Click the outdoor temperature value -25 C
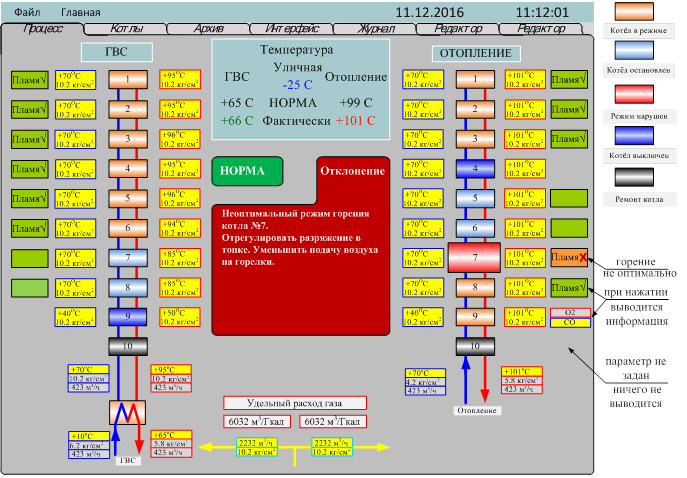Image resolution: width=687 pixels, height=478 pixels. 298,83
